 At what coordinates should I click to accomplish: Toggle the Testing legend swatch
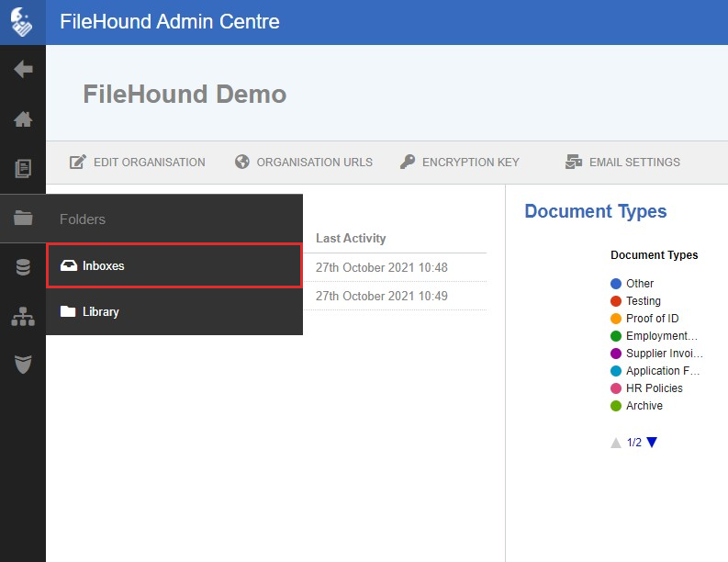point(616,301)
